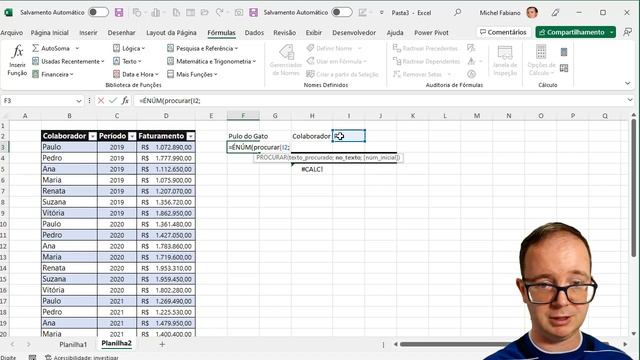Switch to Planilha1 sheet tab

73,344
